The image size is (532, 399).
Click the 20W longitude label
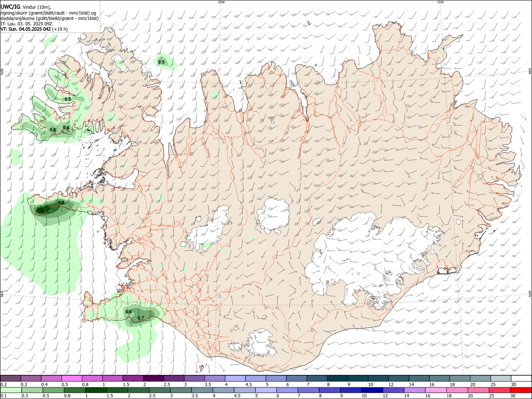pos(221,2)
